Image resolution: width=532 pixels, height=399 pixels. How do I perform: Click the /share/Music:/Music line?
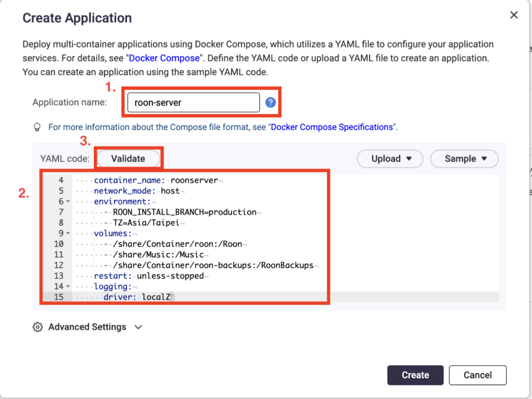click(158, 255)
